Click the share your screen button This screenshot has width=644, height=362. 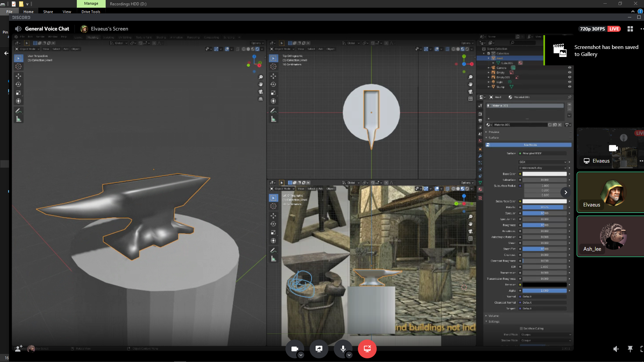[319, 349]
